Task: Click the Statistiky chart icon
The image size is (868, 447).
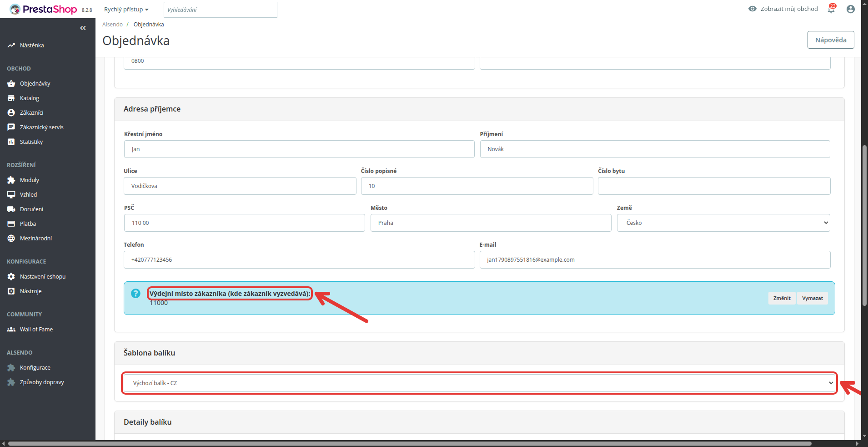Action: click(11, 142)
